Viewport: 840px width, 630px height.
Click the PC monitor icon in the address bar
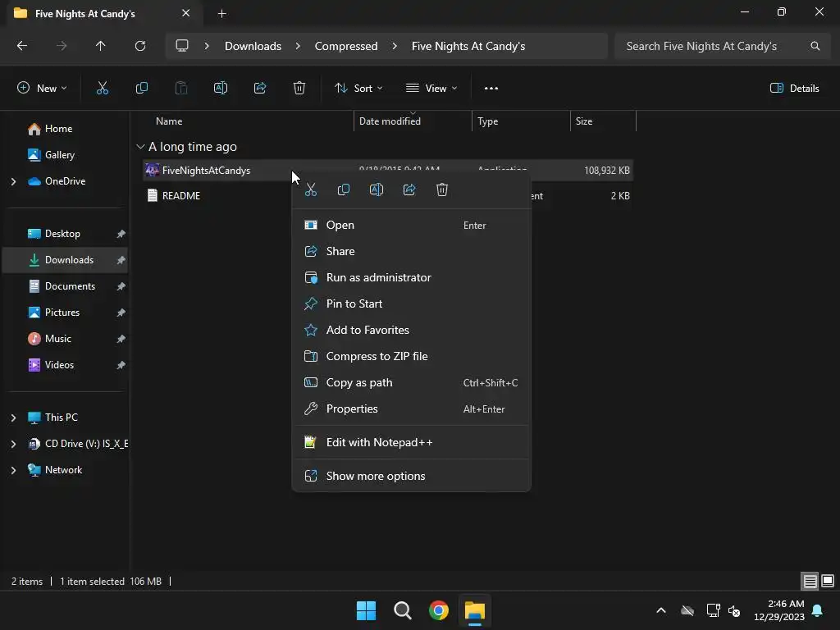click(x=182, y=46)
